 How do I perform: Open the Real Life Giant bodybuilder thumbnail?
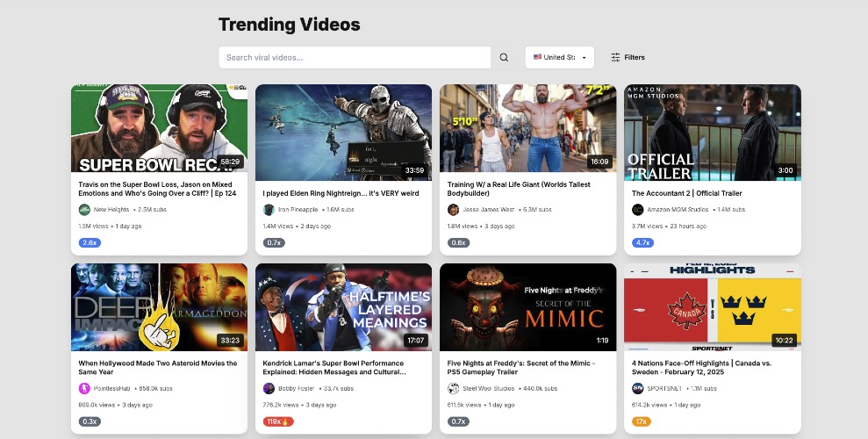pyautogui.click(x=527, y=128)
